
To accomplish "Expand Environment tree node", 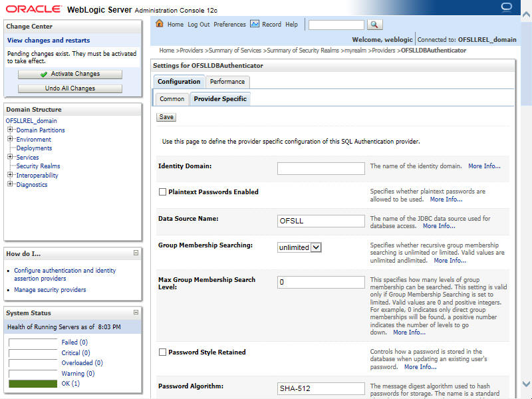I will click(x=10, y=139).
